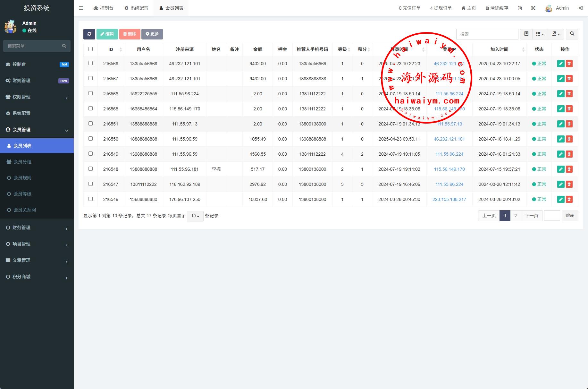The height and width of the screenshot is (389, 588).
Task: Check the checkbox for row 216566
Action: (x=90, y=93)
